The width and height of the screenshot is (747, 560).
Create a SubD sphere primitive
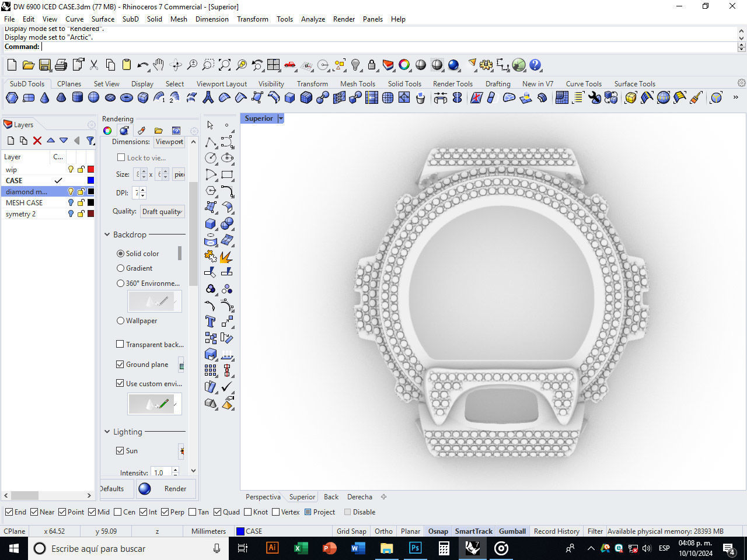coord(93,98)
